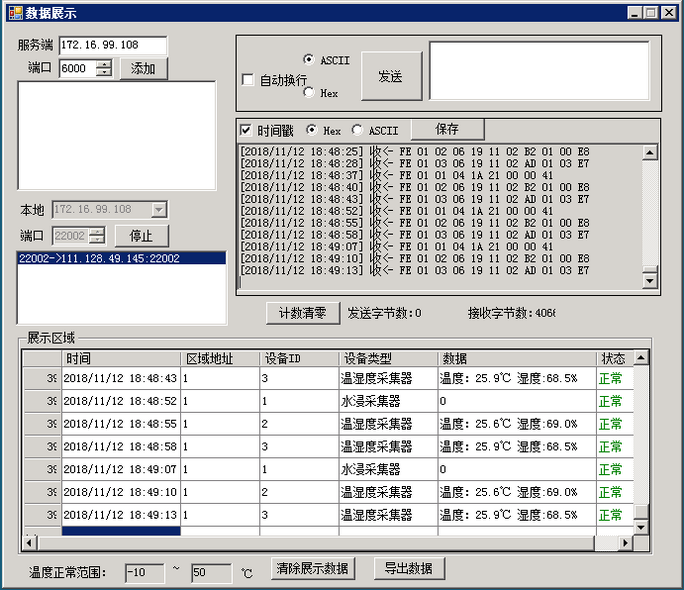Select ASCII radio in the send panel
The width and height of the screenshot is (684, 590).
pyautogui.click(x=309, y=60)
